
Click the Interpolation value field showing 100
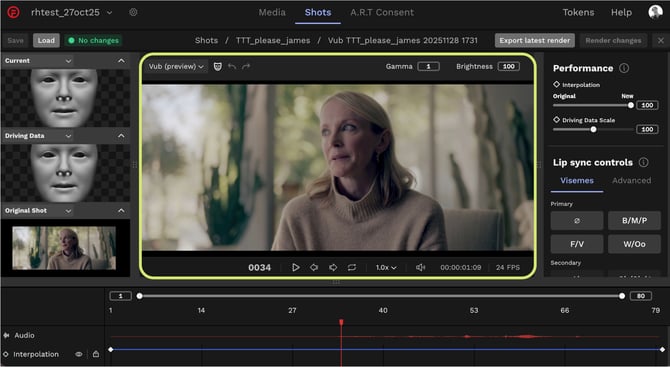coord(647,105)
